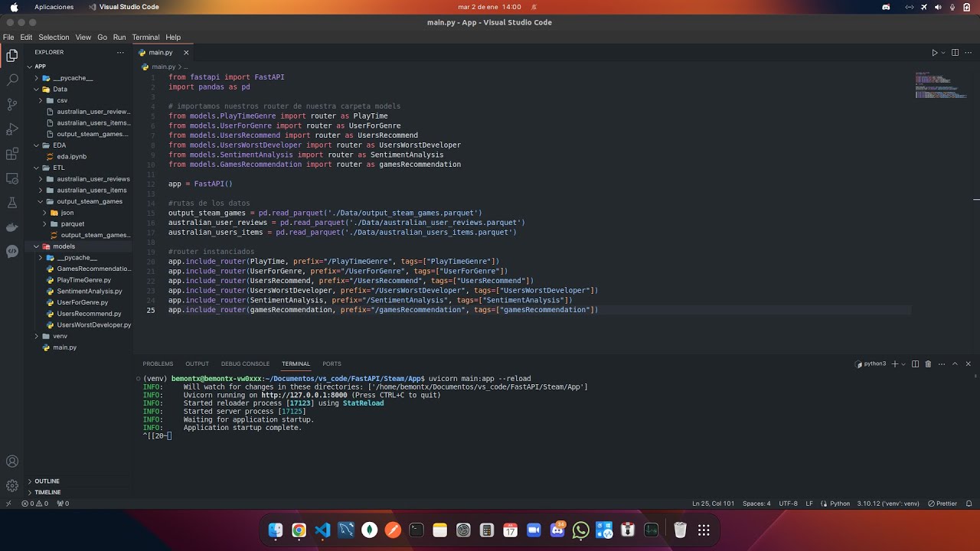980x551 pixels.
Task: Open the notifications bell in status bar
Action: [969, 504]
